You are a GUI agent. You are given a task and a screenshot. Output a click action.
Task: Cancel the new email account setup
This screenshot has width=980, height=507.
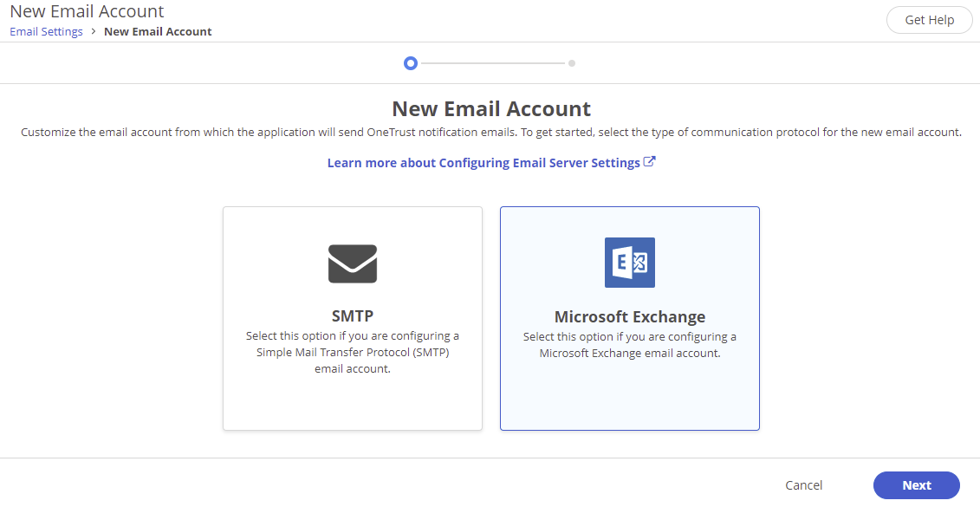point(803,485)
